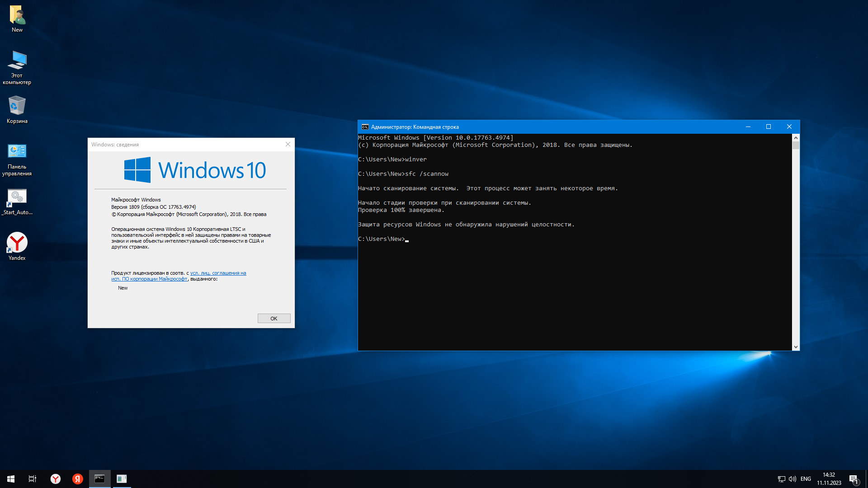Click the red Яндекс taskbar icon
Viewport: 868px width, 488px height.
[78, 479]
